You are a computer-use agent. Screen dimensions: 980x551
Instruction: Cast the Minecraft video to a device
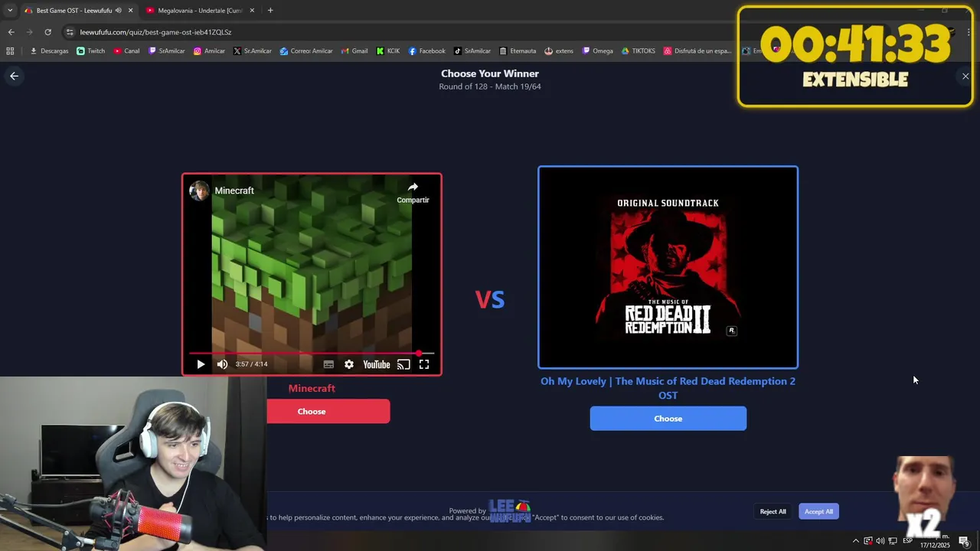click(x=403, y=364)
